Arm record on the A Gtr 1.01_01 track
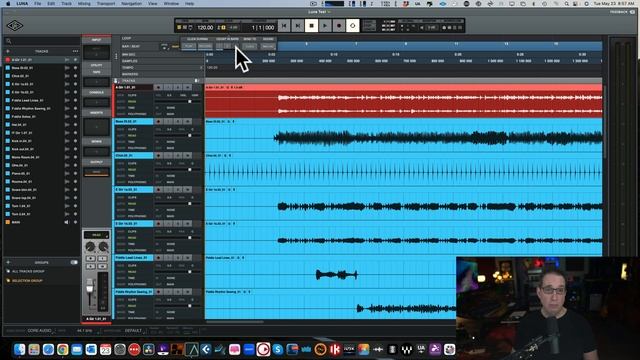Viewport: 640px width, 360px height. pos(159,87)
